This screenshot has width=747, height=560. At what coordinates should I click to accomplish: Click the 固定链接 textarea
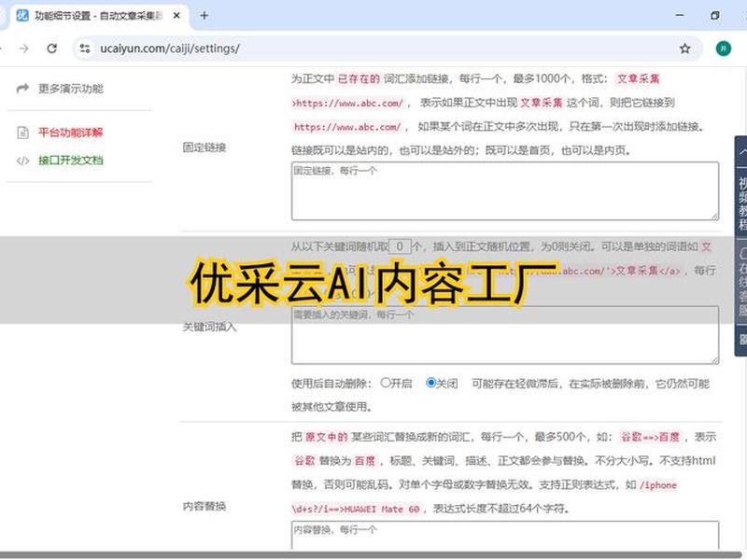(x=505, y=191)
